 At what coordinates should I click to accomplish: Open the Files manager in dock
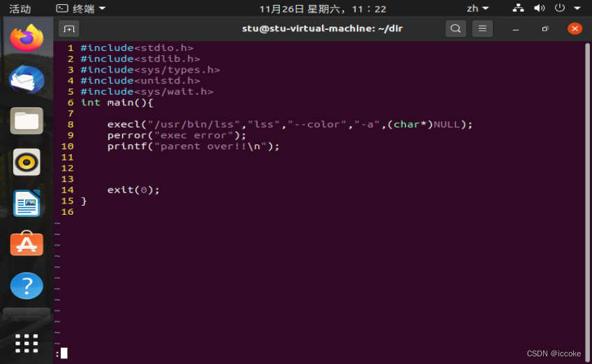[x=27, y=121]
